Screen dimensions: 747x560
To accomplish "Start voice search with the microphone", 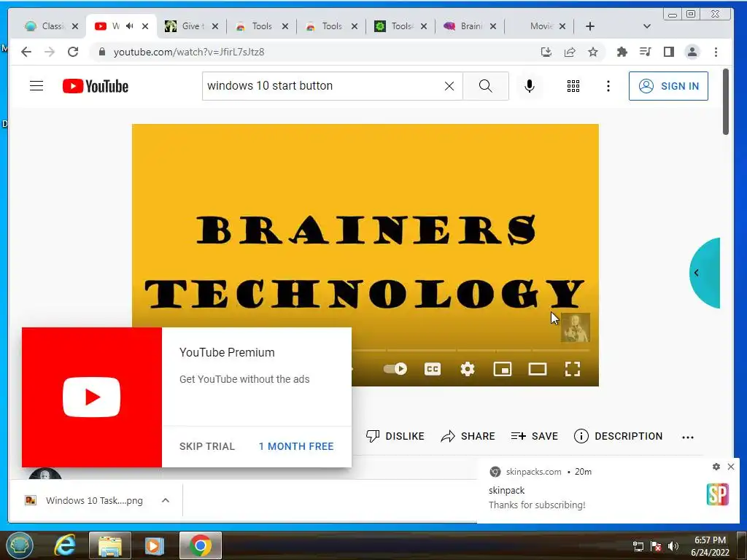I will click(530, 86).
